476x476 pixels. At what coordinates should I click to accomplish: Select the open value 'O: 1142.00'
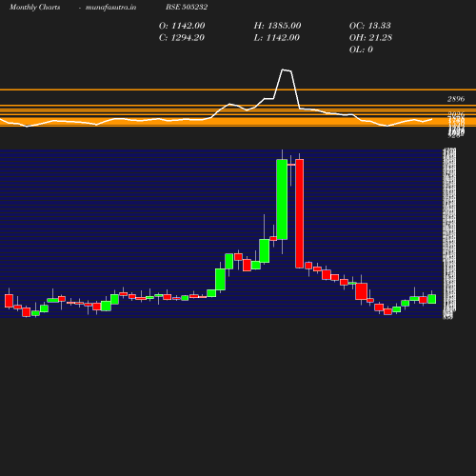pyautogui.click(x=182, y=26)
